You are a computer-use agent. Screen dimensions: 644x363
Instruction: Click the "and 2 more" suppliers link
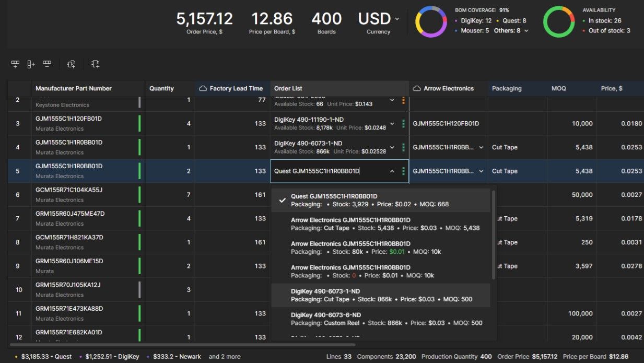coord(225,357)
